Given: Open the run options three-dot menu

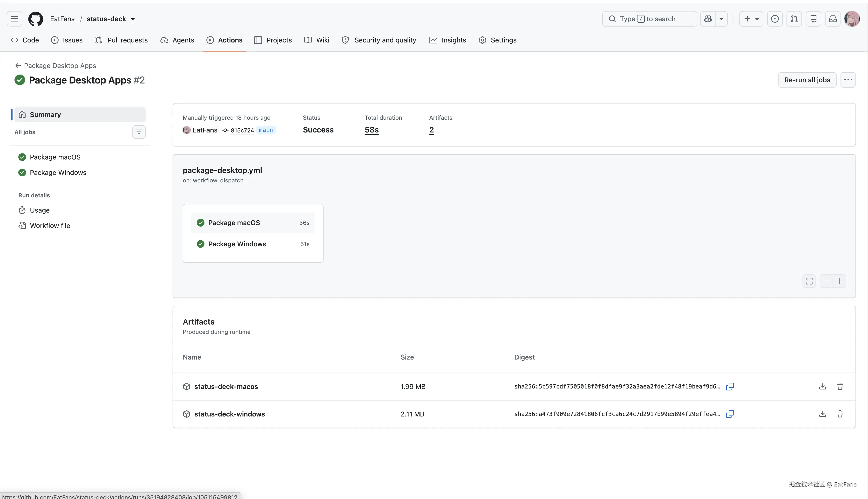Looking at the screenshot, I should click(x=848, y=80).
